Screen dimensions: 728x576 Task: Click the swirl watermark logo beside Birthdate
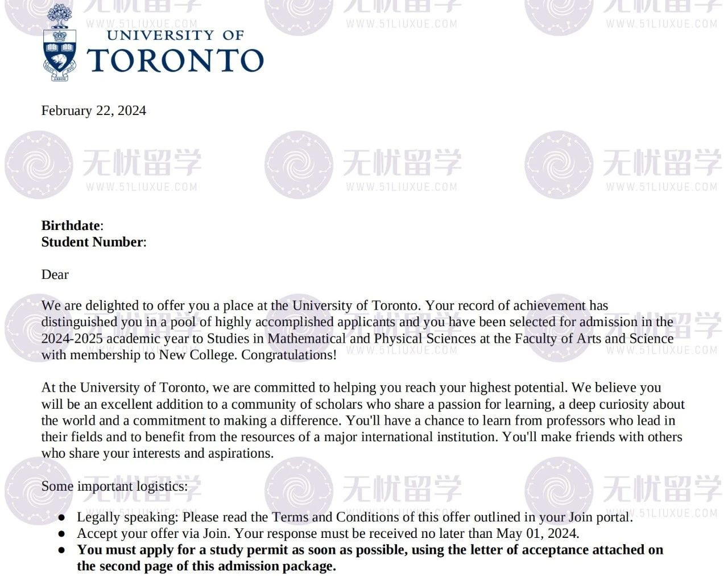(x=38, y=165)
